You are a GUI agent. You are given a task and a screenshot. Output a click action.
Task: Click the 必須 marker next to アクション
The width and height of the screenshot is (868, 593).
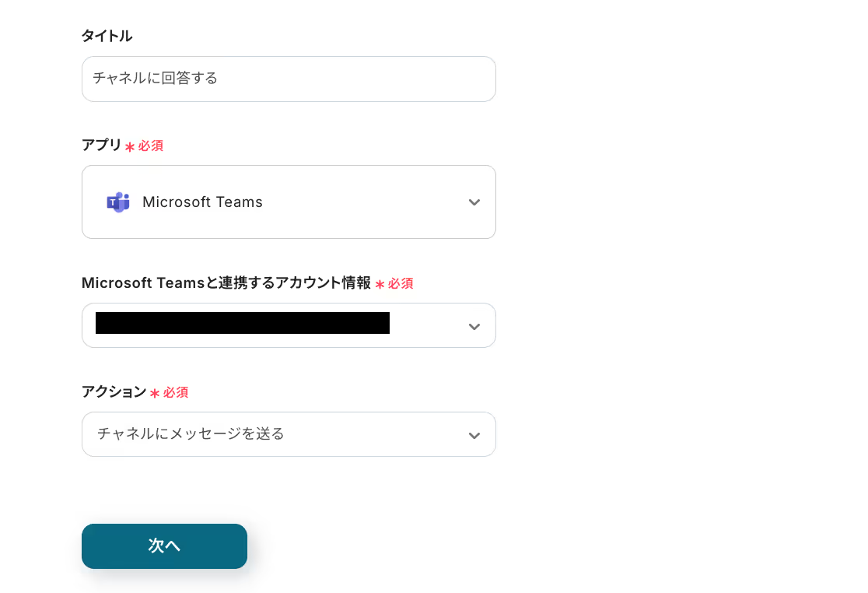(x=176, y=392)
